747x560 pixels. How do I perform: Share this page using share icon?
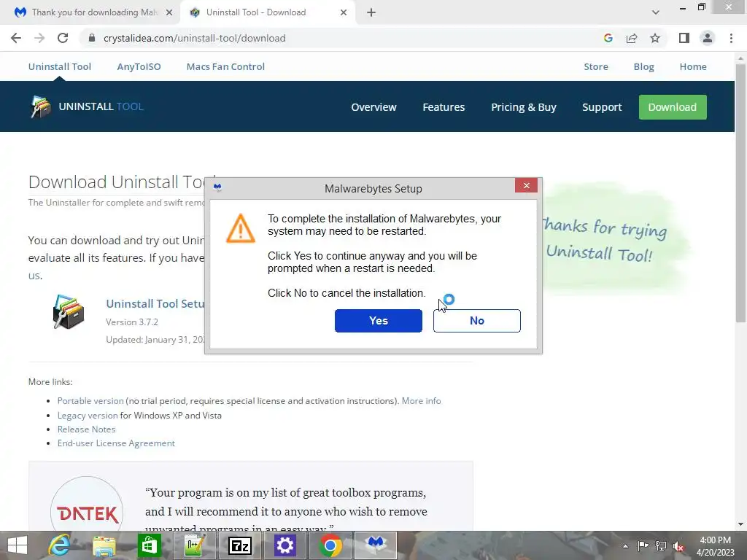[x=632, y=38]
